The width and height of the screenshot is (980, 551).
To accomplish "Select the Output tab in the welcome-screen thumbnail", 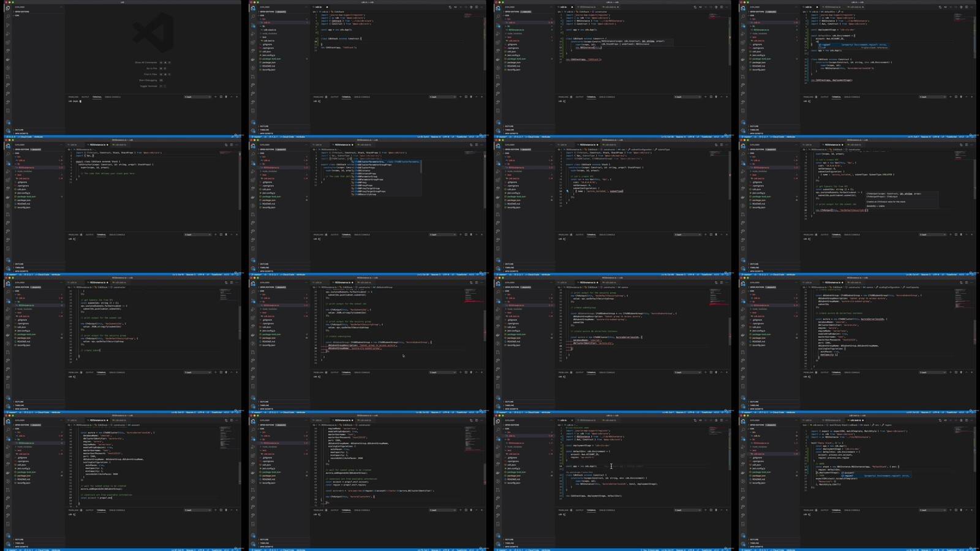I will pos(85,97).
